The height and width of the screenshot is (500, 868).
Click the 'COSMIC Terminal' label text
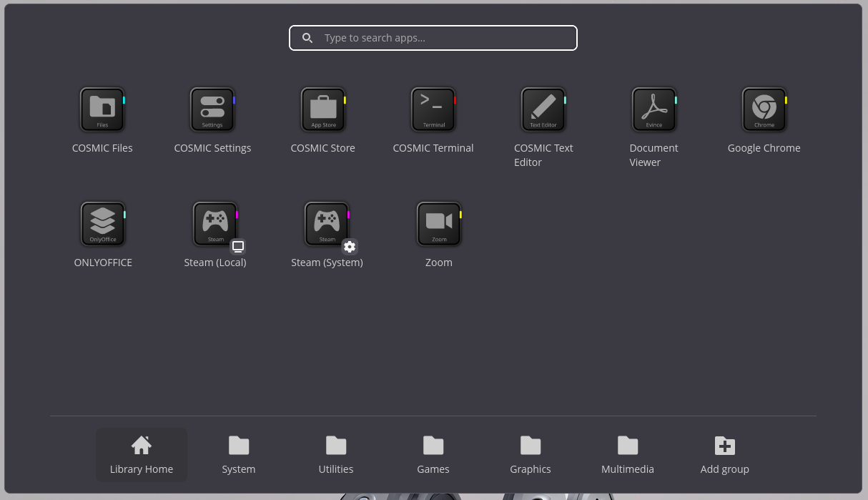point(433,148)
